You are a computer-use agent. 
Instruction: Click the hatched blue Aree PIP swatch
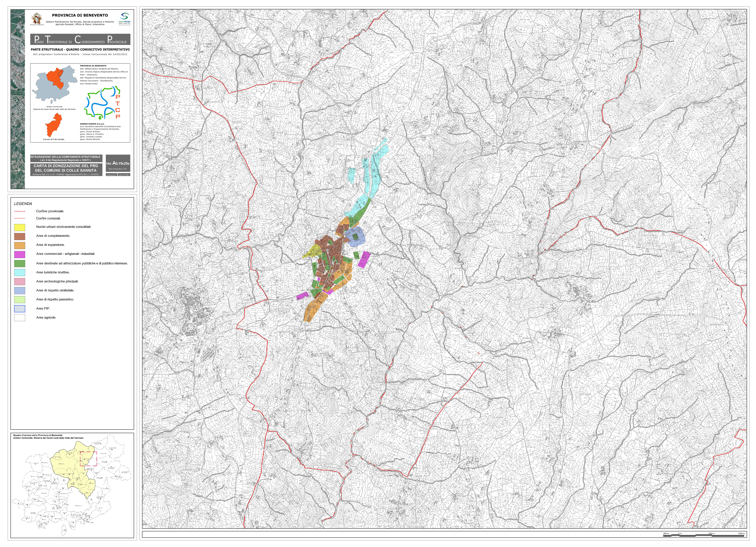tap(20, 309)
